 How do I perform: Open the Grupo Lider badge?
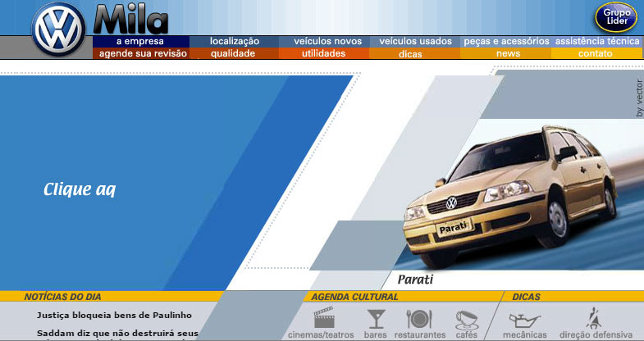pyautogui.click(x=616, y=17)
